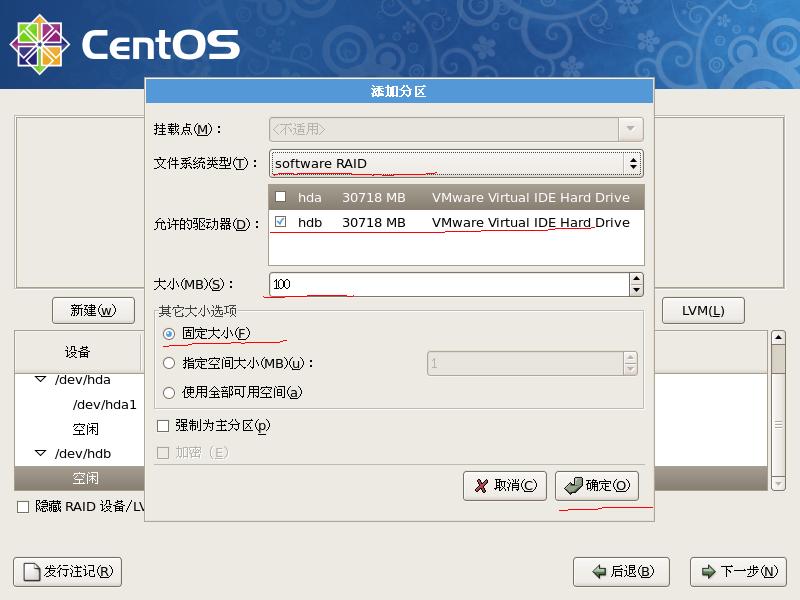
Task: Click the 新建 button
Action: pyautogui.click(x=93, y=310)
